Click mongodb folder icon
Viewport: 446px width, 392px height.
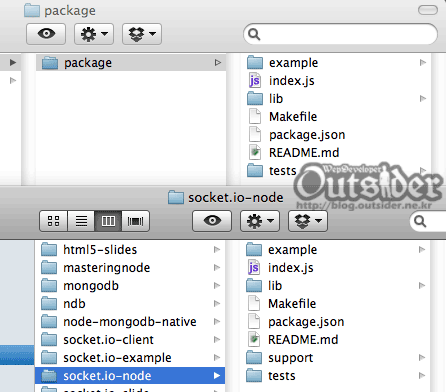pos(49,285)
